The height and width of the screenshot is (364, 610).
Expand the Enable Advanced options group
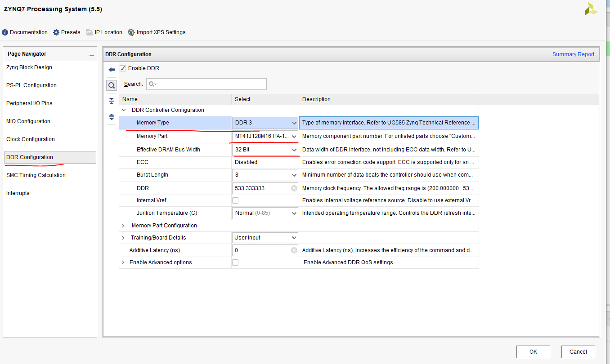coord(124,262)
